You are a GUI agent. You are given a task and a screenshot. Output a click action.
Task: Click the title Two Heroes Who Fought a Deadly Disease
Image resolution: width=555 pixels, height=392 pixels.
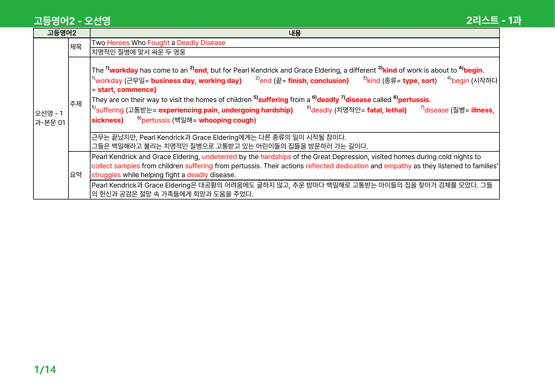158,43
